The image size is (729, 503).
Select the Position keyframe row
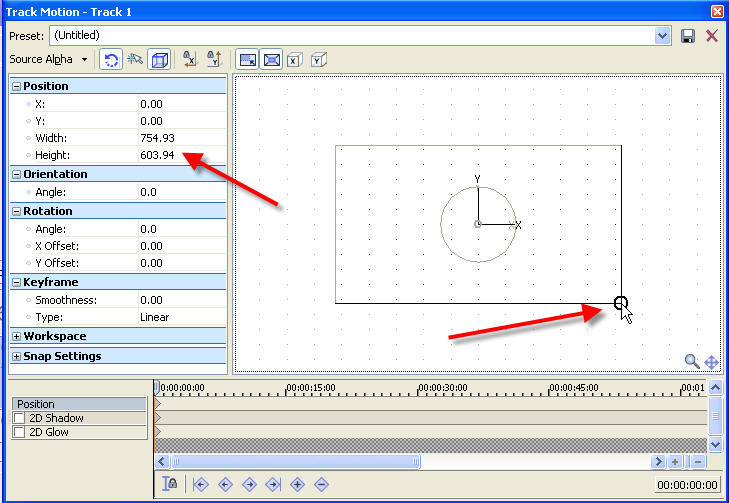(x=78, y=404)
